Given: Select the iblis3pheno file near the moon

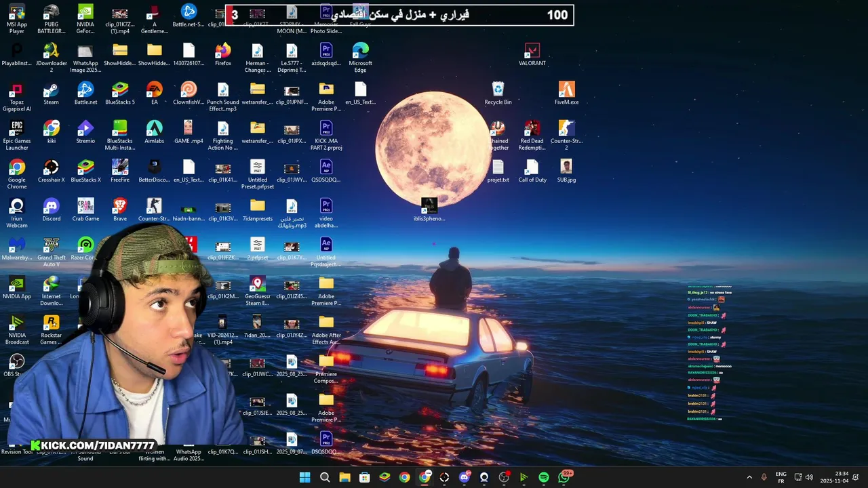Looking at the screenshot, I should click(x=429, y=210).
